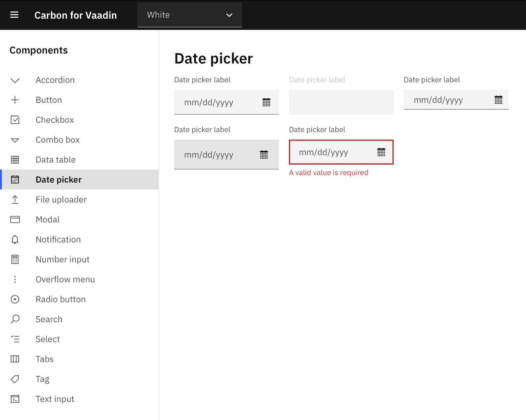Click calendar icon in top-right date picker
The height and width of the screenshot is (420, 526).
click(498, 100)
